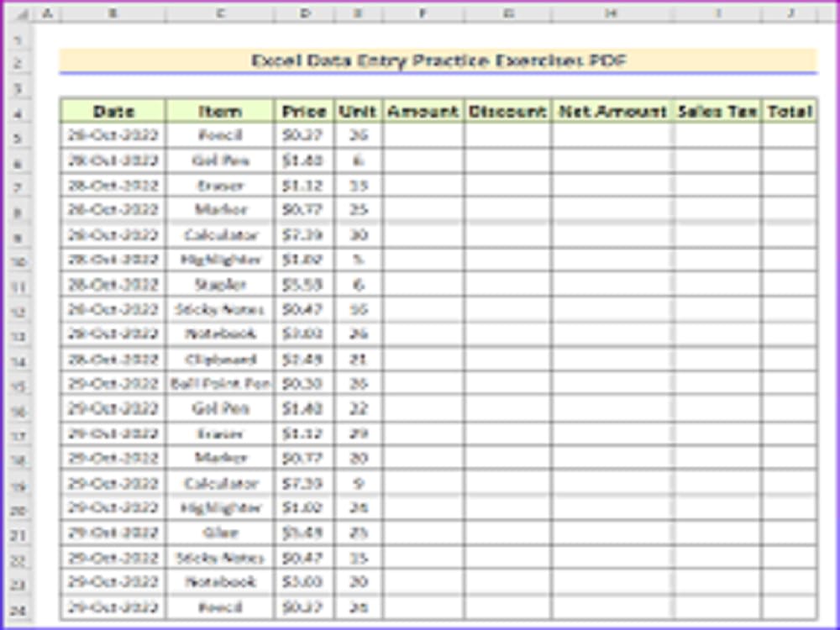
Task: Select the Discount header cell
Action: click(507, 111)
